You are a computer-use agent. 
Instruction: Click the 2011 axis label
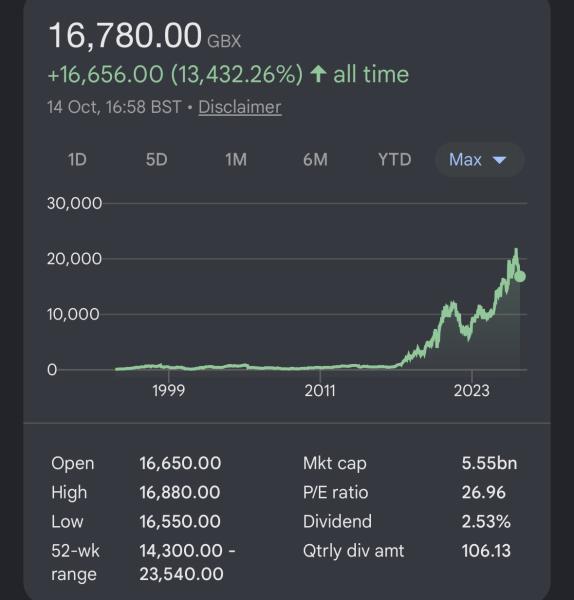(320, 391)
